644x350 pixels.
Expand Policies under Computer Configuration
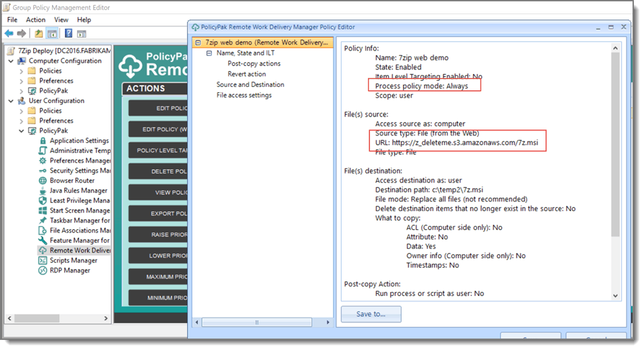[x=22, y=71]
